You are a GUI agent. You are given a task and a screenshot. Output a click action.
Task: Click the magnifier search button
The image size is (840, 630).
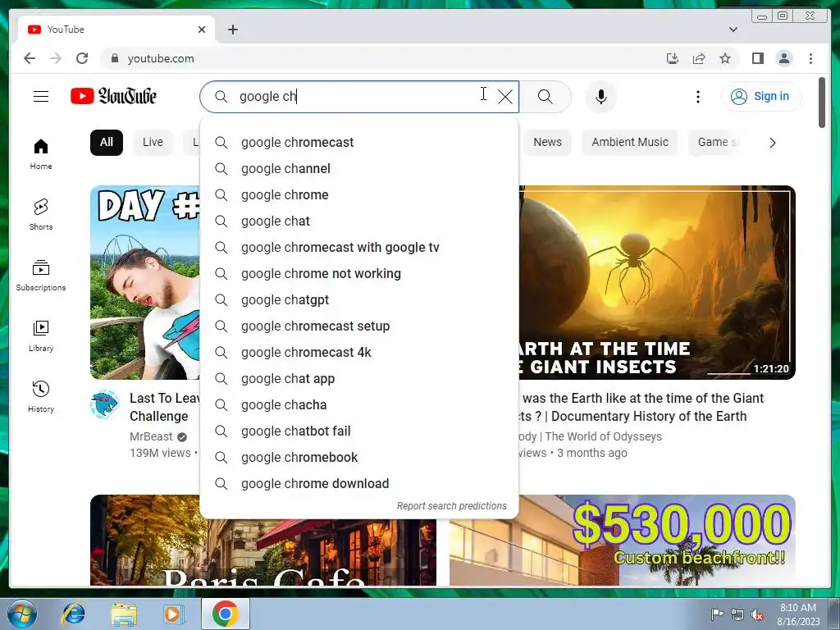pyautogui.click(x=545, y=97)
